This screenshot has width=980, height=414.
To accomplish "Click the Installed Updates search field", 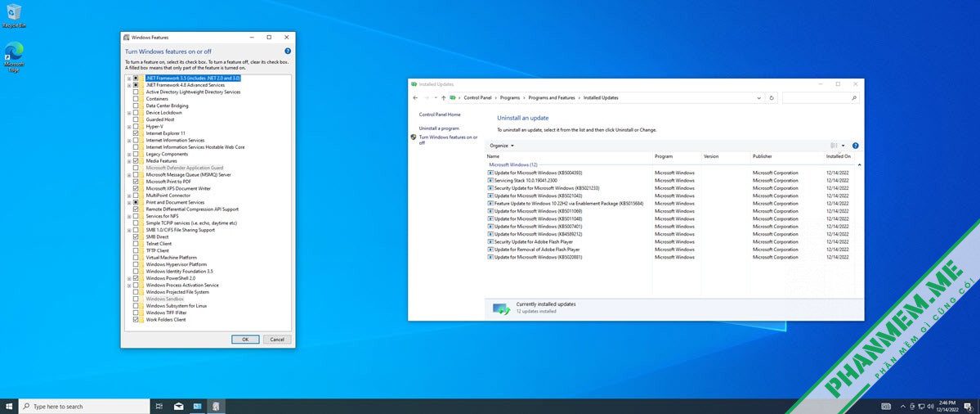I will tap(821, 98).
